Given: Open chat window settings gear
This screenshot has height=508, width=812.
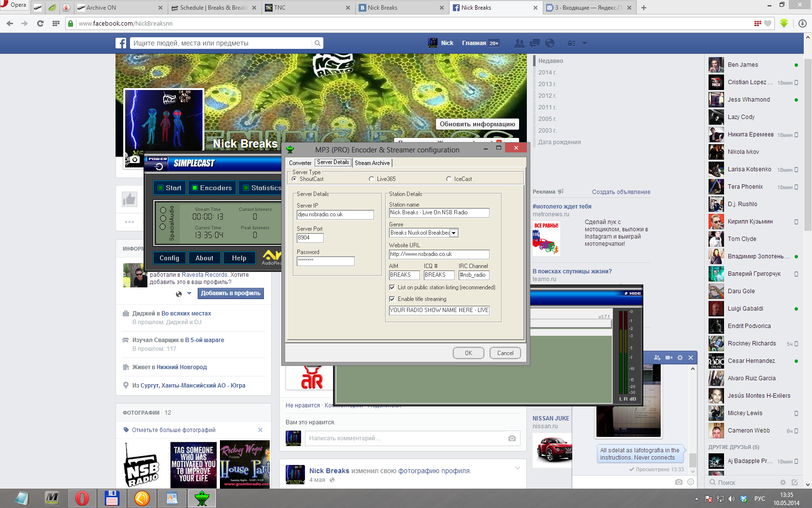Looking at the screenshot, I should (x=680, y=358).
